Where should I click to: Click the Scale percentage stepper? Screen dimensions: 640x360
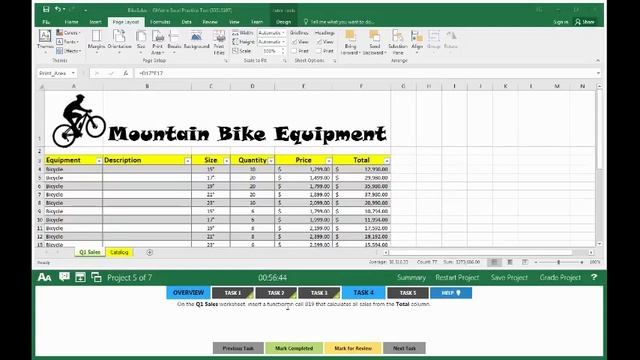pyautogui.click(x=283, y=51)
